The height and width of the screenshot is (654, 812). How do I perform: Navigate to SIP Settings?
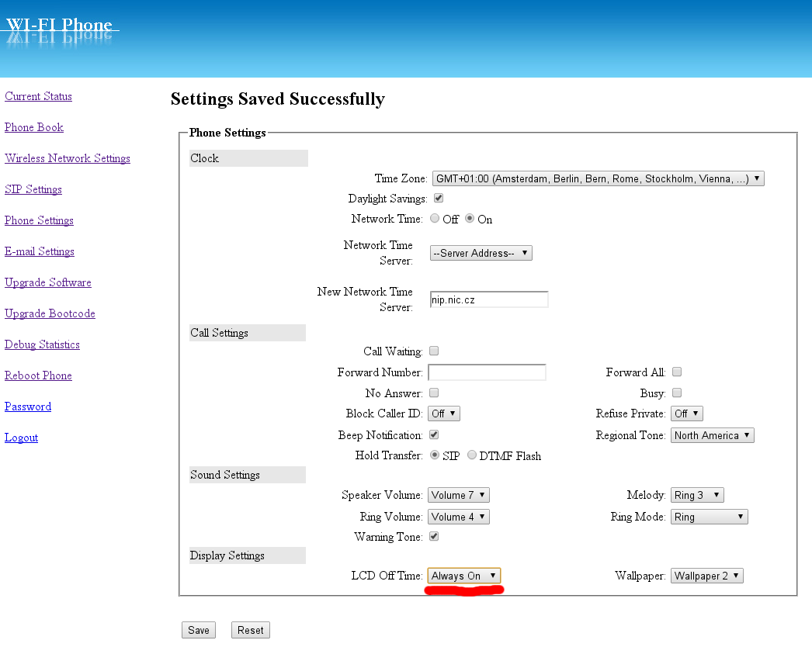point(33,189)
